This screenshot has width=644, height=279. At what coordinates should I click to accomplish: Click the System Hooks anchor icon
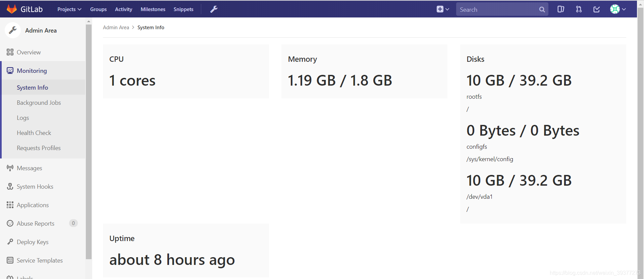pyautogui.click(x=10, y=187)
